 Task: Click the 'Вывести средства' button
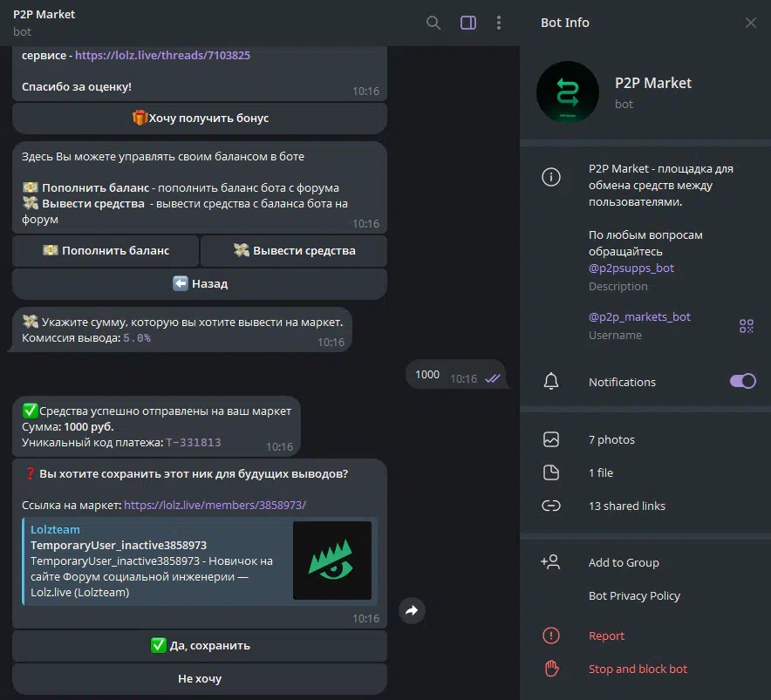pos(294,251)
